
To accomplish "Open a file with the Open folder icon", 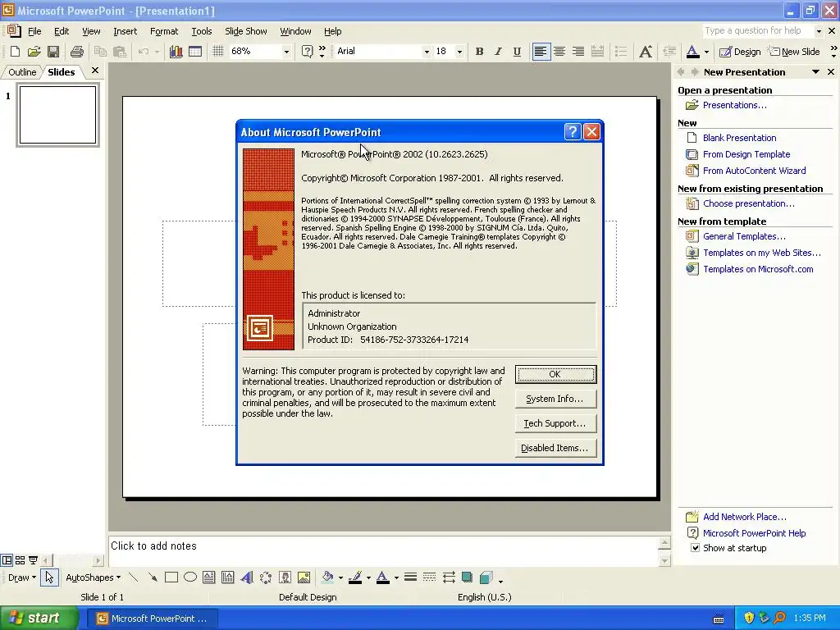I will point(34,52).
